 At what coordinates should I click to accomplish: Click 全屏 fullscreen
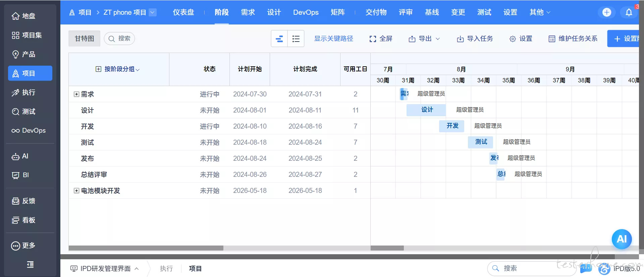pos(381,39)
